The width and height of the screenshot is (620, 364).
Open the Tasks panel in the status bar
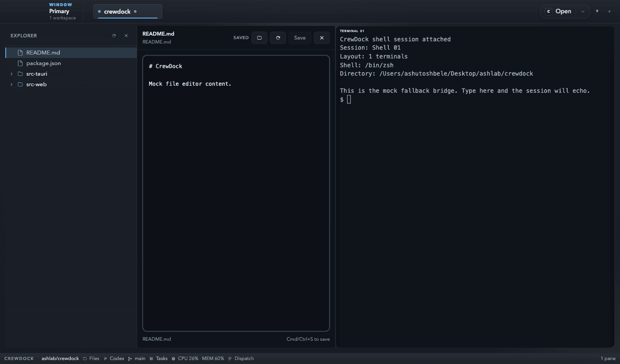[161, 358]
